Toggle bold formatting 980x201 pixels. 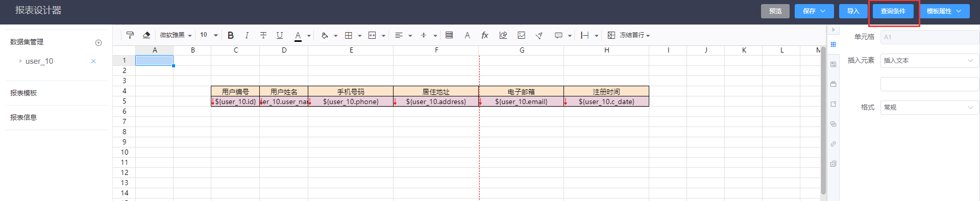pyautogui.click(x=231, y=35)
